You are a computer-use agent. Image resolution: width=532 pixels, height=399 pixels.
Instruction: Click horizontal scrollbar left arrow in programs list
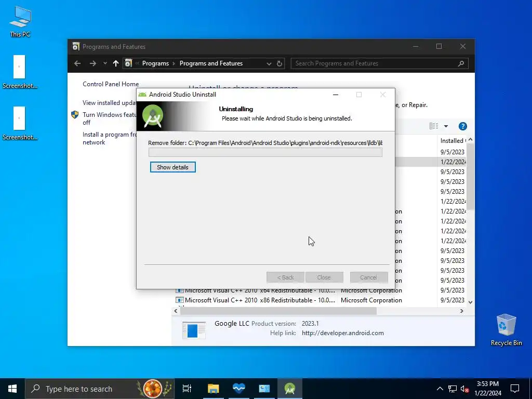(176, 311)
